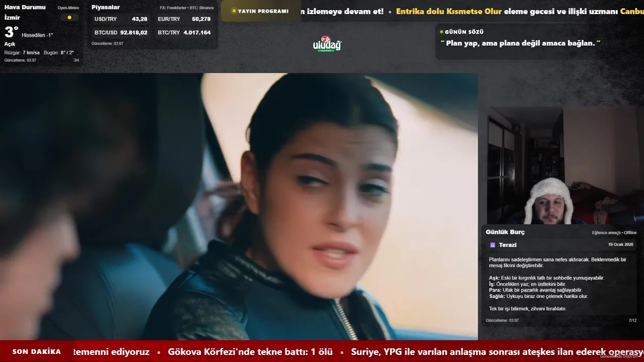This screenshot has height=362, width=644.
Task: Click the Terazi sign name
Action: tap(508, 245)
